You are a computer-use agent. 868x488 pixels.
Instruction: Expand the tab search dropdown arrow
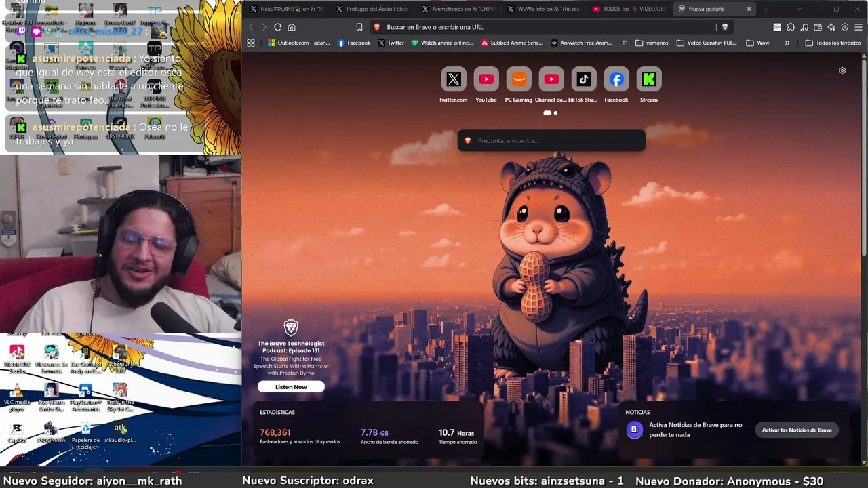coord(799,9)
